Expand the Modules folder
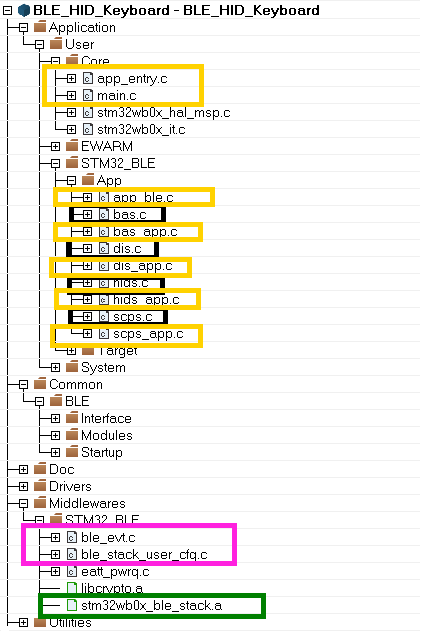Viewport: 431px width, 641px height. [x=55, y=436]
